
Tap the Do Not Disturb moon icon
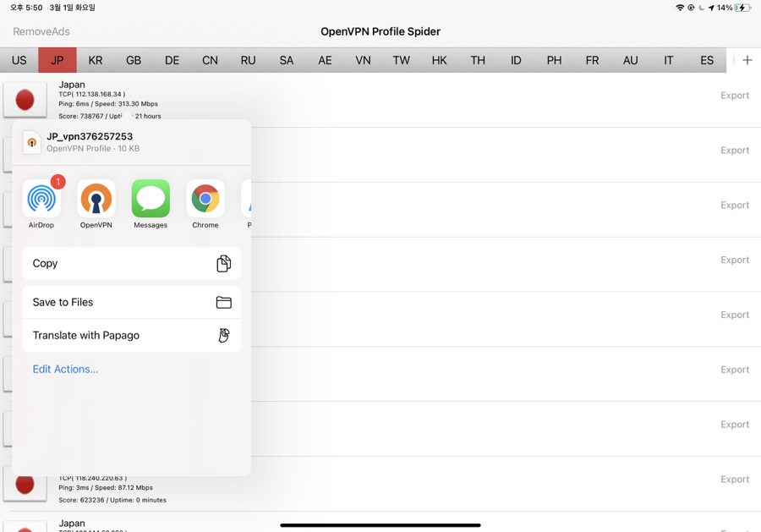pyautogui.click(x=701, y=8)
